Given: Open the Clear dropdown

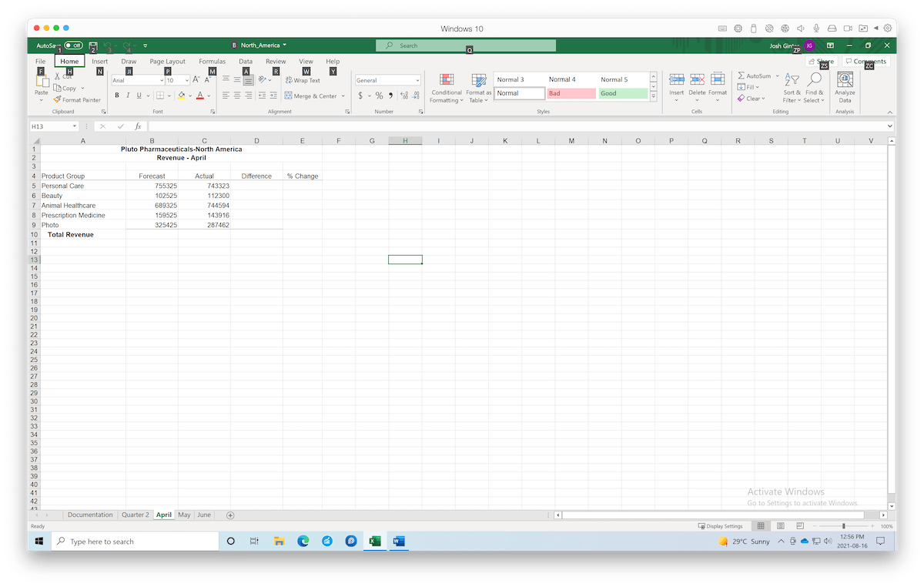Looking at the screenshot, I should (x=752, y=99).
